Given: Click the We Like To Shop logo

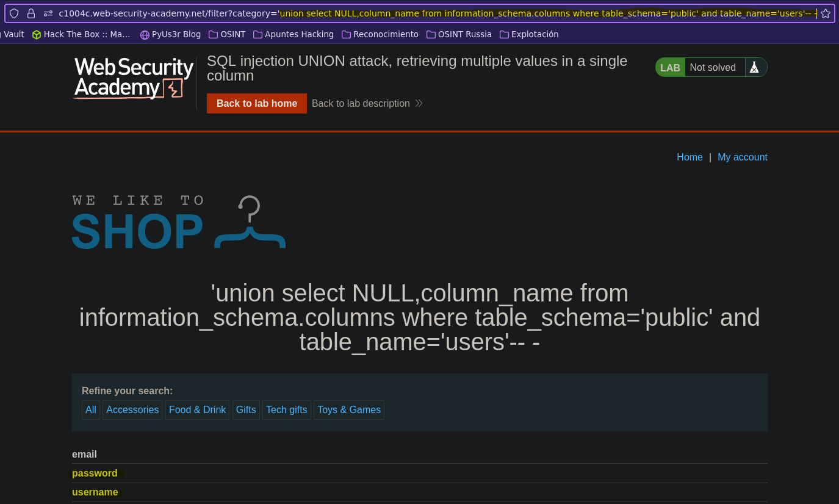Looking at the screenshot, I should tap(179, 222).
